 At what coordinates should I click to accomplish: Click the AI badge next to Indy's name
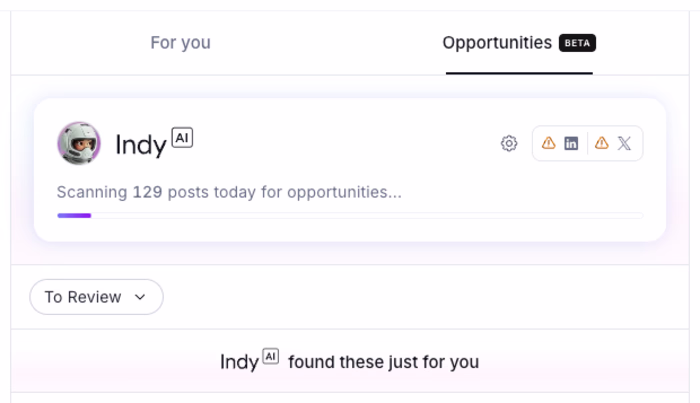click(182, 138)
